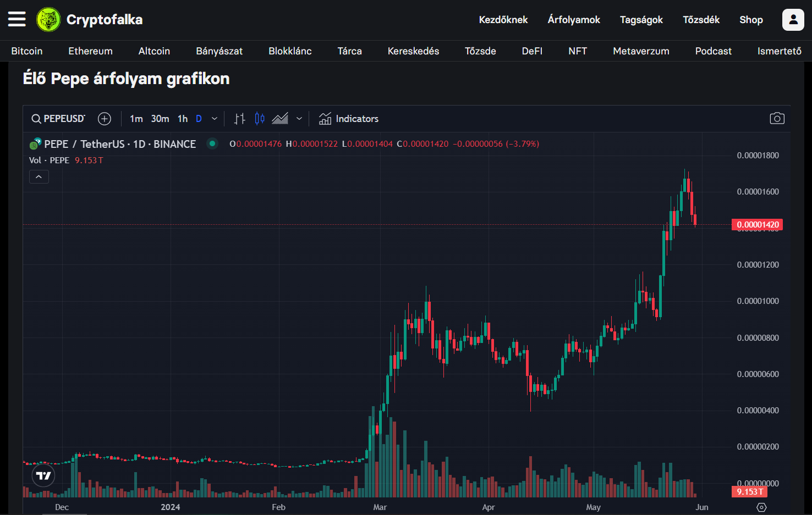Go to the Ismertető category

780,51
